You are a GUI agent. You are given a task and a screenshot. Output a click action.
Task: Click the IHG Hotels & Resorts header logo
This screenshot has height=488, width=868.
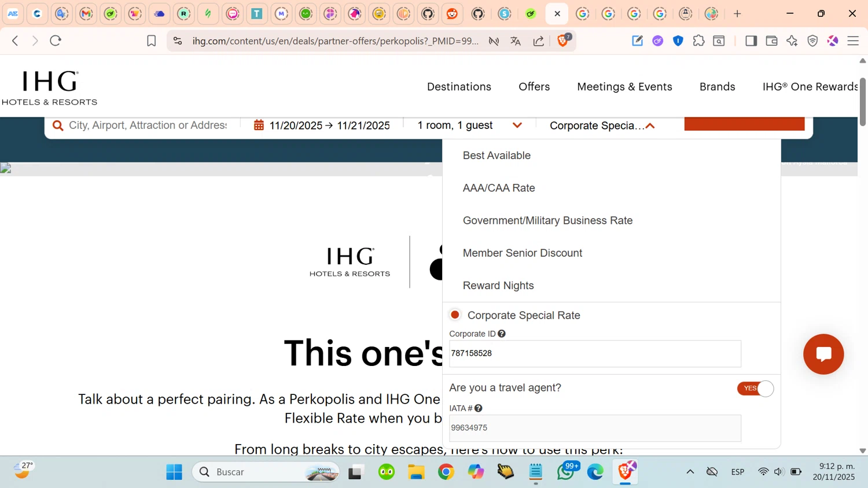[50, 88]
